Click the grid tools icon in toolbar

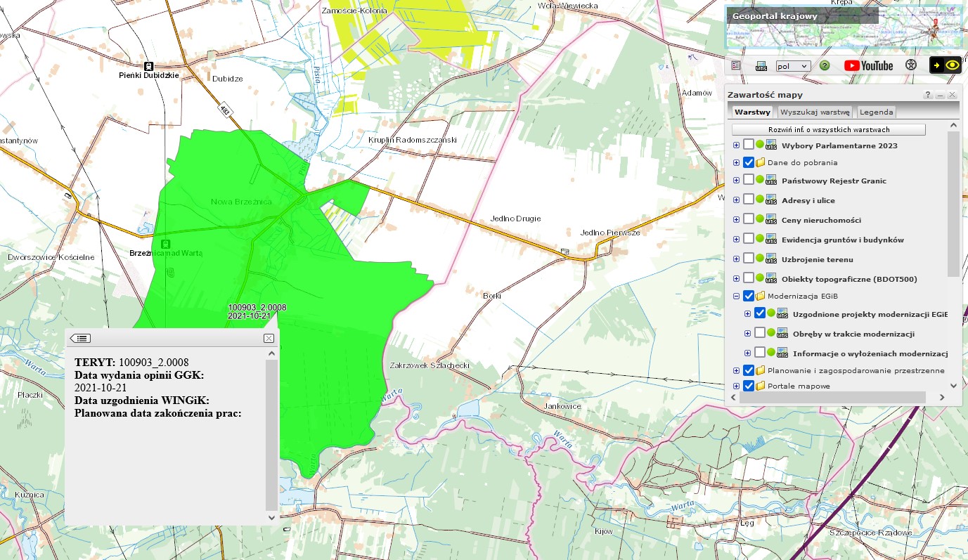point(736,65)
